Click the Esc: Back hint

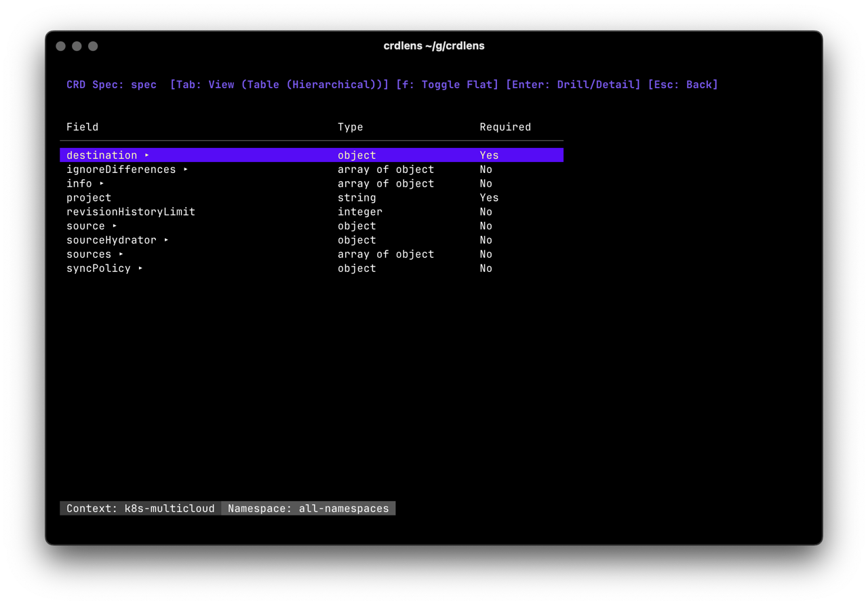click(x=683, y=84)
